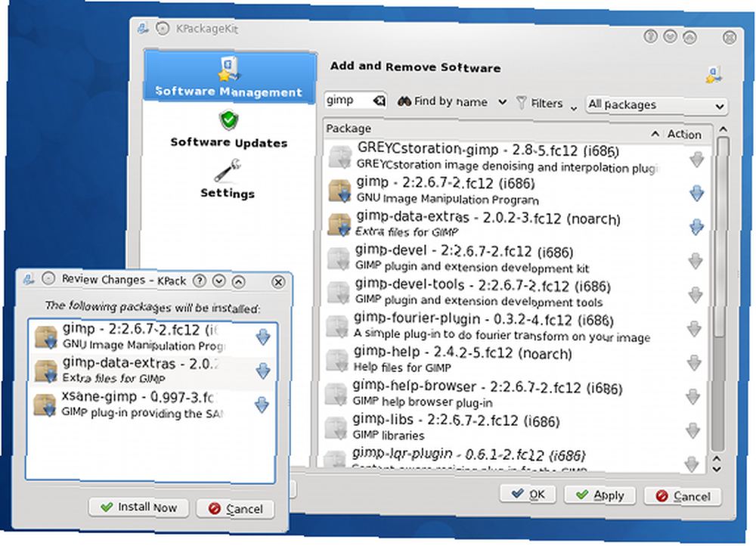
Task: Select 'GIMP libraries' description text
Action: [x=389, y=435]
